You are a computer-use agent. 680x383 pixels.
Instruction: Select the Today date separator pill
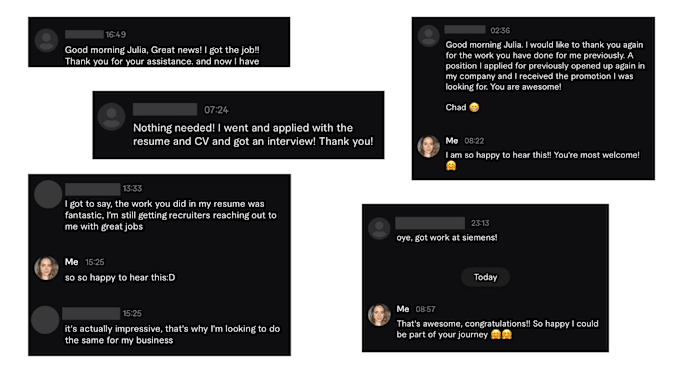click(485, 277)
